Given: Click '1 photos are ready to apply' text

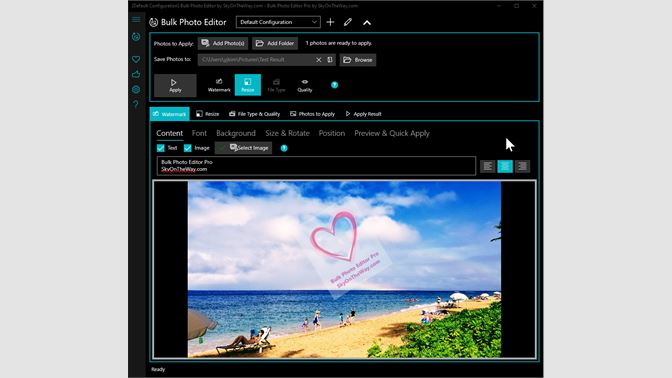Looking at the screenshot, I should tap(339, 43).
